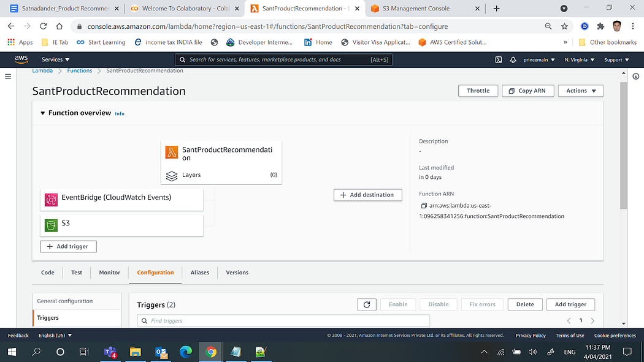Viewport: 644px width, 362px height.
Task: Open the Apps bookmark shortcut
Action: click(20, 42)
